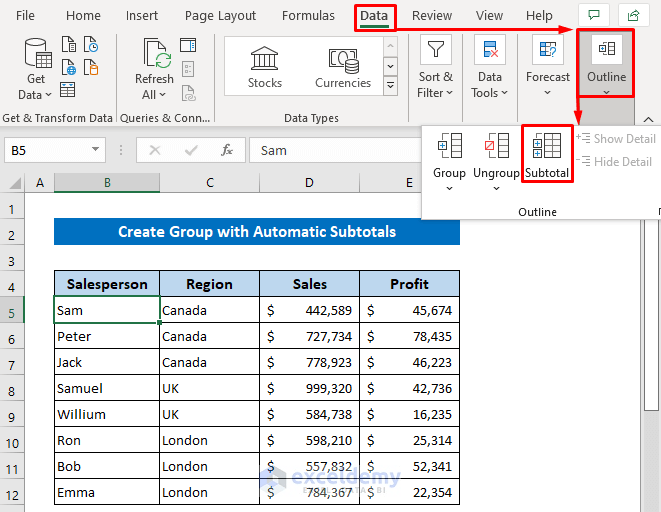661x512 pixels.
Task: Click the Select All corner triangle
Action: point(15,183)
